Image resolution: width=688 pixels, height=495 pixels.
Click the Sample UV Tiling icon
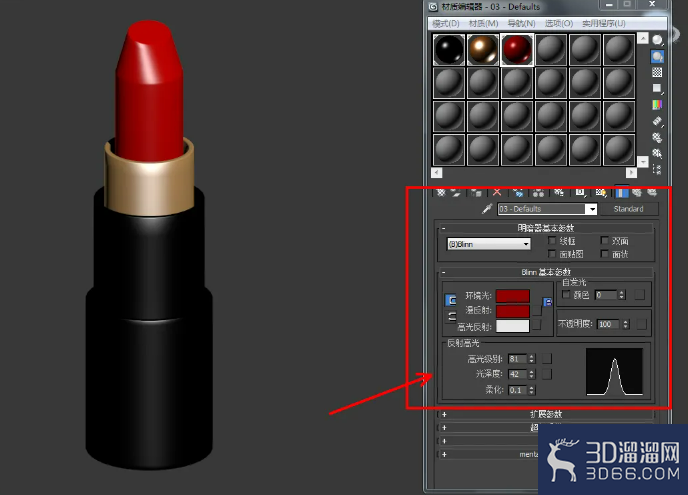pos(657,88)
